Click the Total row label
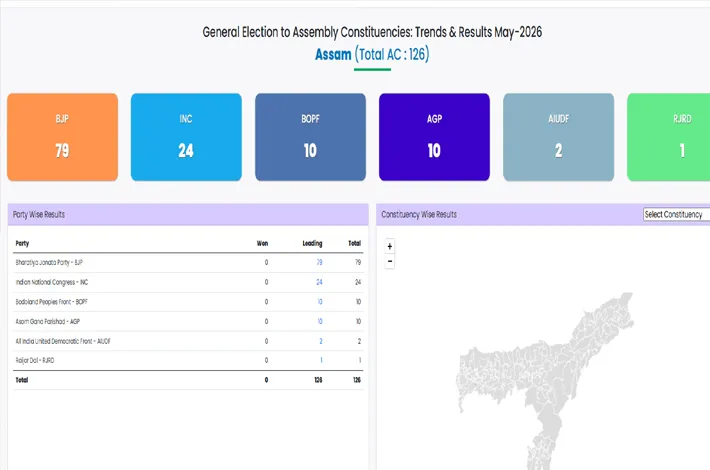Image resolution: width=710 pixels, height=470 pixels. (x=22, y=380)
